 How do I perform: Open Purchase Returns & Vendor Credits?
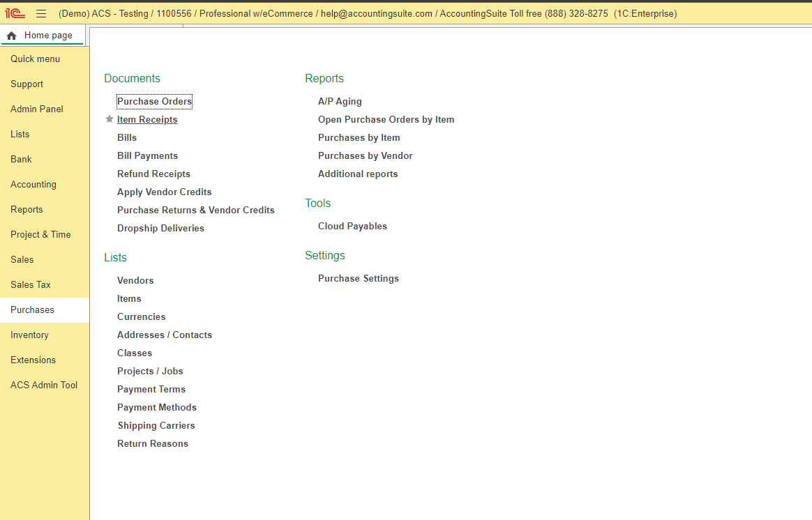[x=196, y=210]
